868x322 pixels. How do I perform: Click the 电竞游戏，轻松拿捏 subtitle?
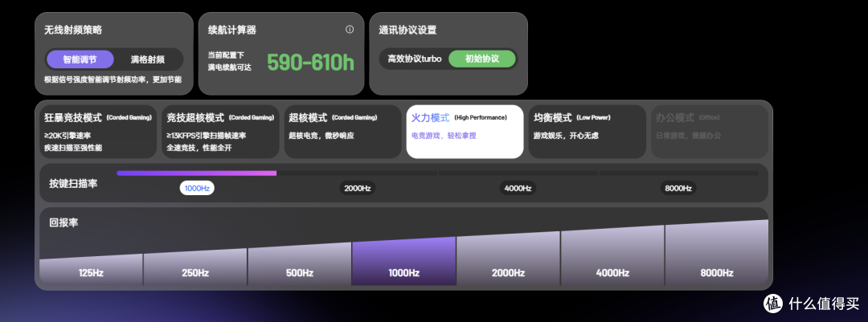[x=444, y=136]
